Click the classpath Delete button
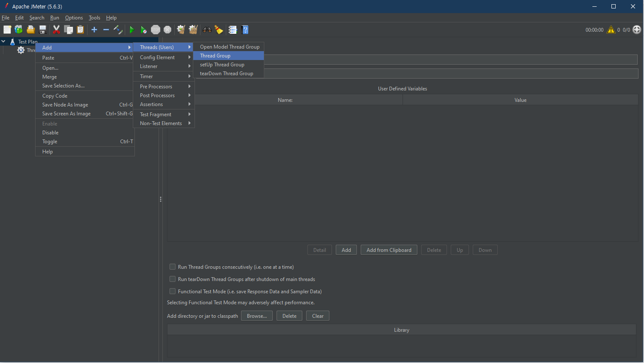Screen dimensions: 644x363 click(289, 316)
